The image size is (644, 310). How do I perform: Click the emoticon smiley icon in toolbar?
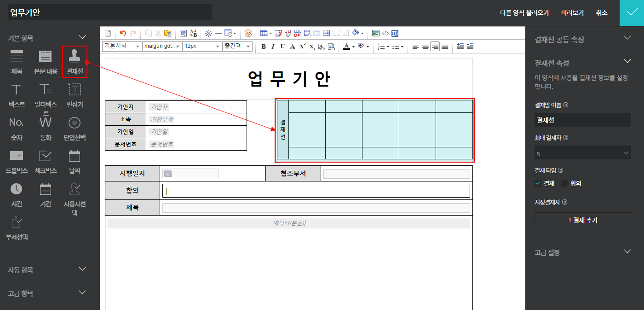(x=248, y=33)
